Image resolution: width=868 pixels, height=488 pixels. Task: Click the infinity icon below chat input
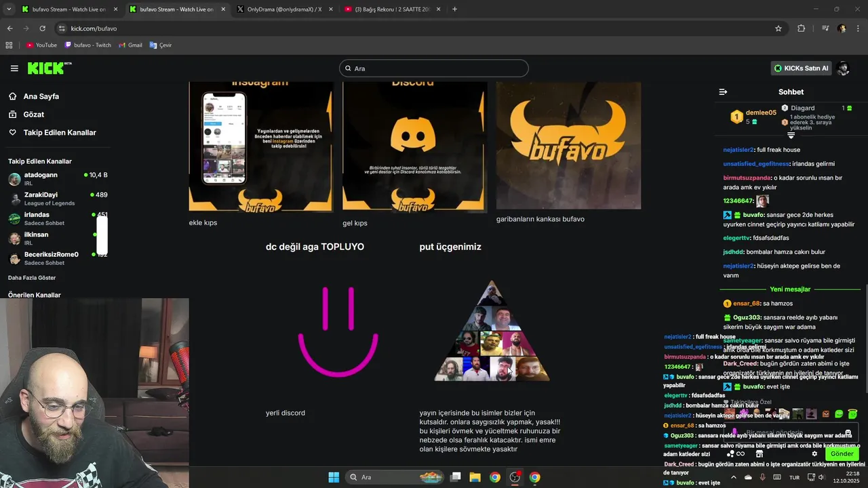(741, 454)
